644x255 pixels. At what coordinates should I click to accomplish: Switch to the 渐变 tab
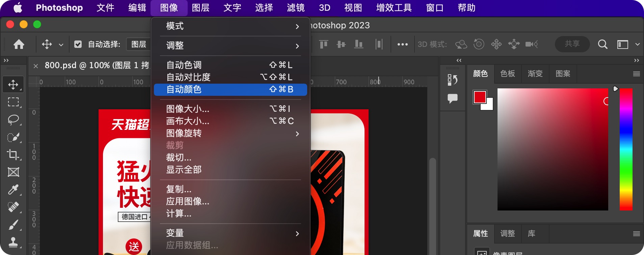pyautogui.click(x=535, y=74)
